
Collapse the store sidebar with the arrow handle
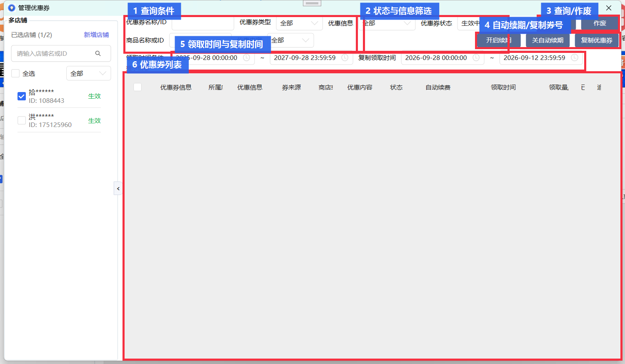pyautogui.click(x=118, y=189)
